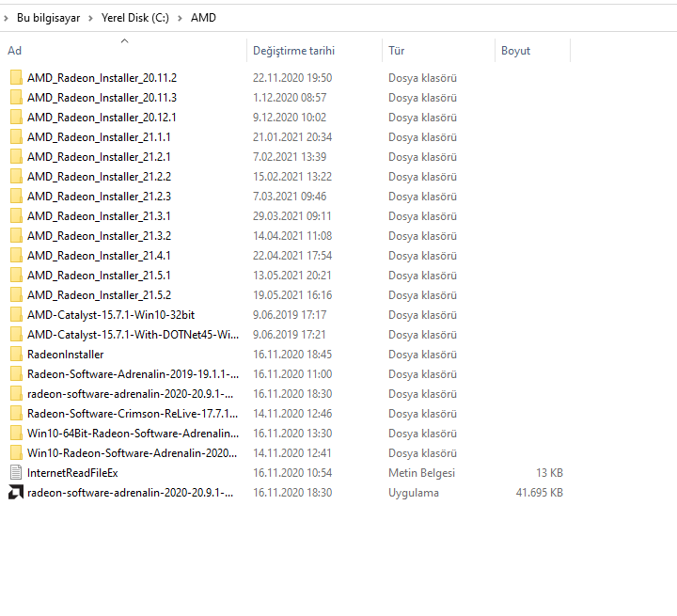Click date 7.02.2021 13:39

coord(290,157)
